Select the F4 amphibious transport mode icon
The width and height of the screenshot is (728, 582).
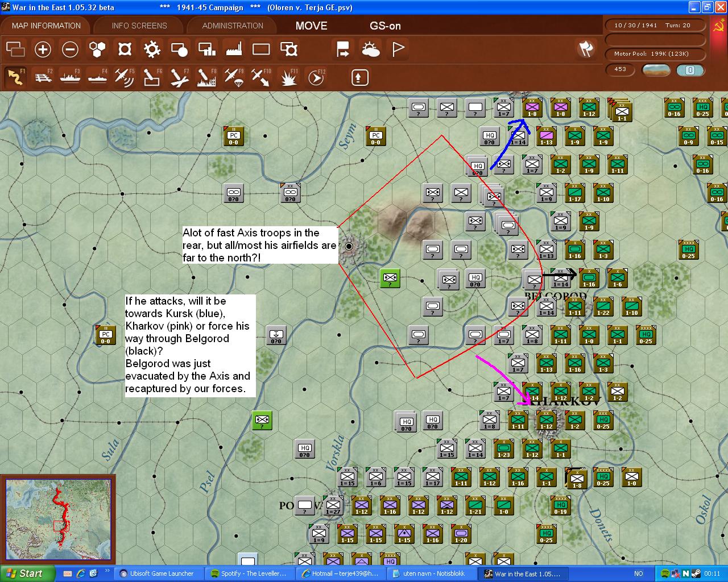click(x=98, y=77)
